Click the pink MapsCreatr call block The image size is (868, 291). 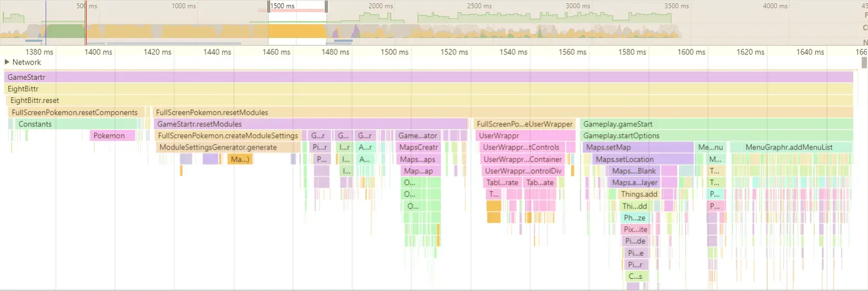point(419,147)
